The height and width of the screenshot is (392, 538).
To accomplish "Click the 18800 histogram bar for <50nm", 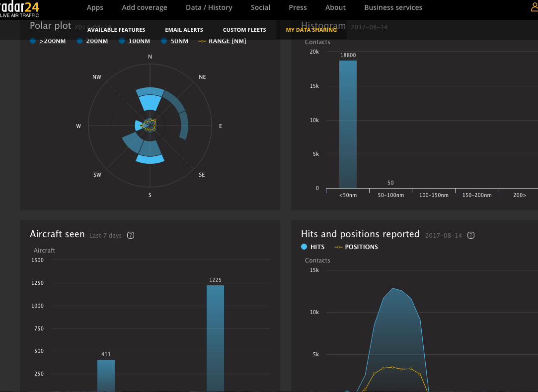I will (x=348, y=124).
